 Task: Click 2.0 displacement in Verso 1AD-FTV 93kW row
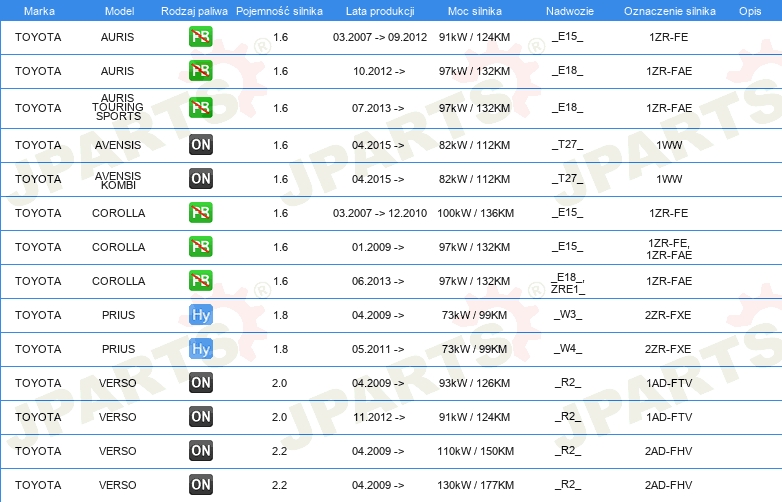[x=279, y=383]
